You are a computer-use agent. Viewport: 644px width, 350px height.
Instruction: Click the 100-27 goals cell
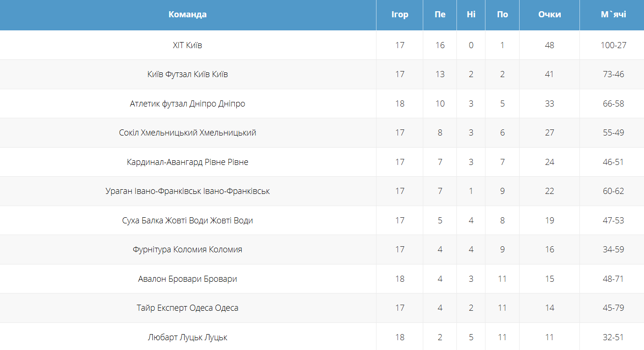pos(613,45)
